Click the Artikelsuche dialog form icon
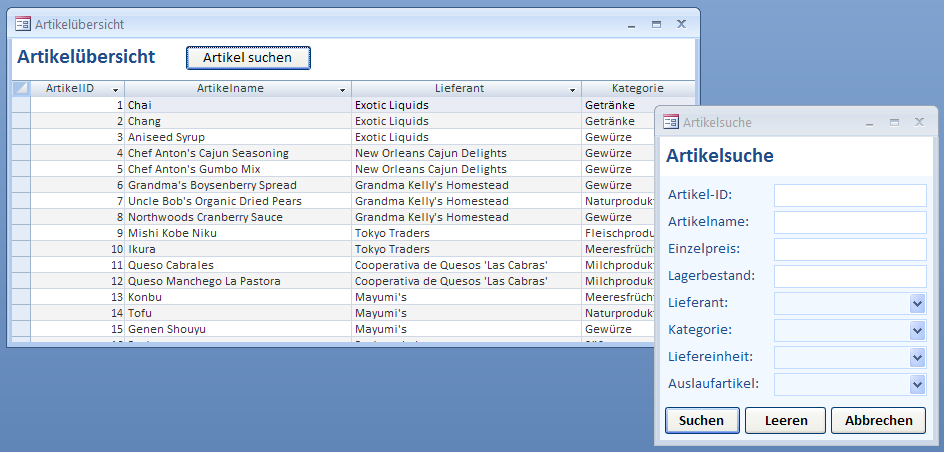This screenshot has width=944, height=452. tap(670, 122)
